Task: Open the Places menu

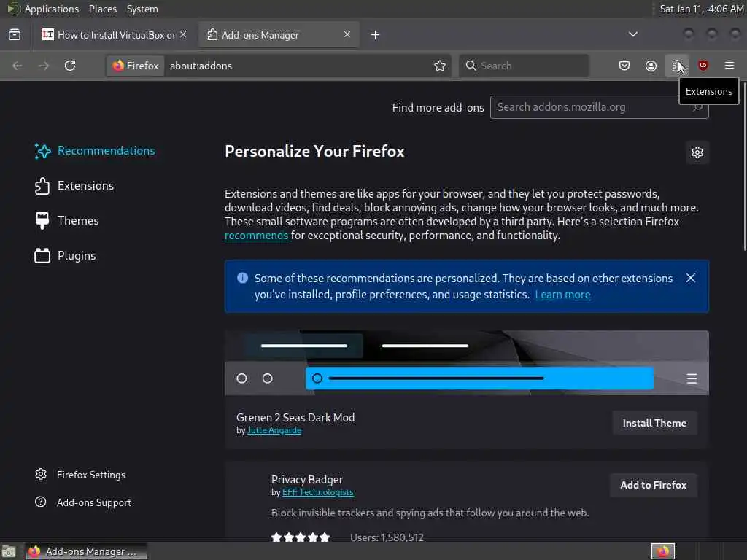Action: click(102, 9)
